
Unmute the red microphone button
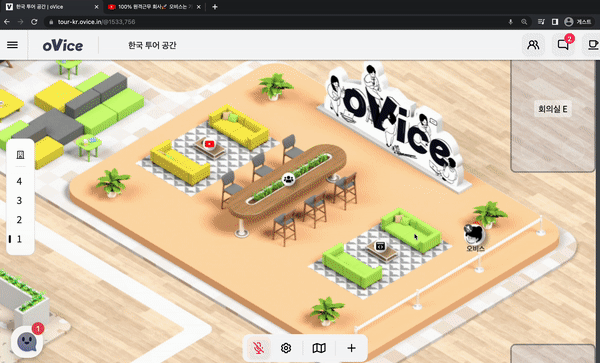pos(259,348)
